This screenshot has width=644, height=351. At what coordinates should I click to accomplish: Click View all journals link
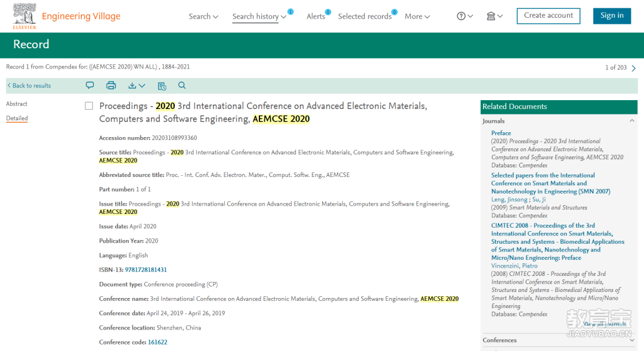coord(605,324)
